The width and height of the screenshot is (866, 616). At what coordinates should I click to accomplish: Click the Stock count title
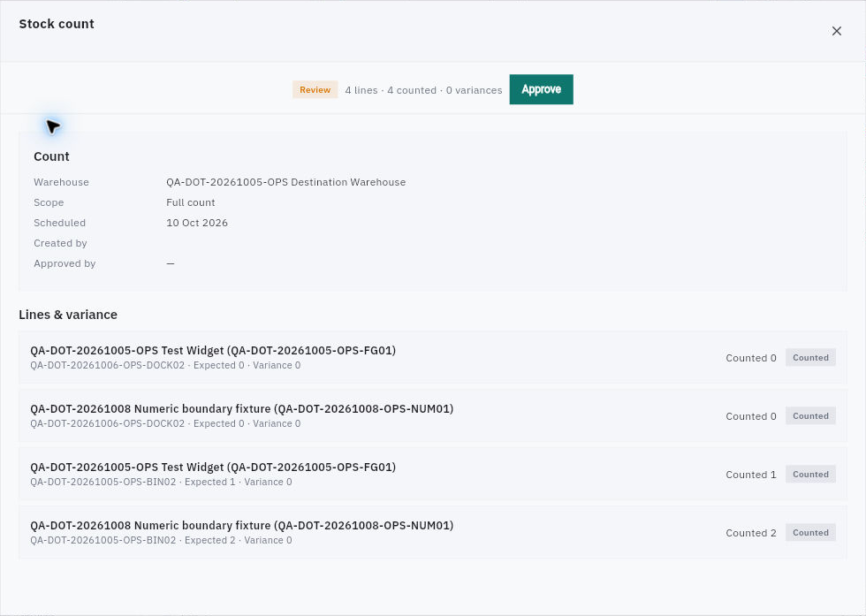pos(57,24)
